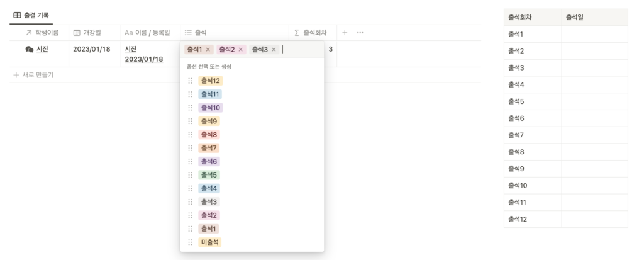
Task: Click 출석3 cell in side table
Action: pyautogui.click(x=533, y=68)
